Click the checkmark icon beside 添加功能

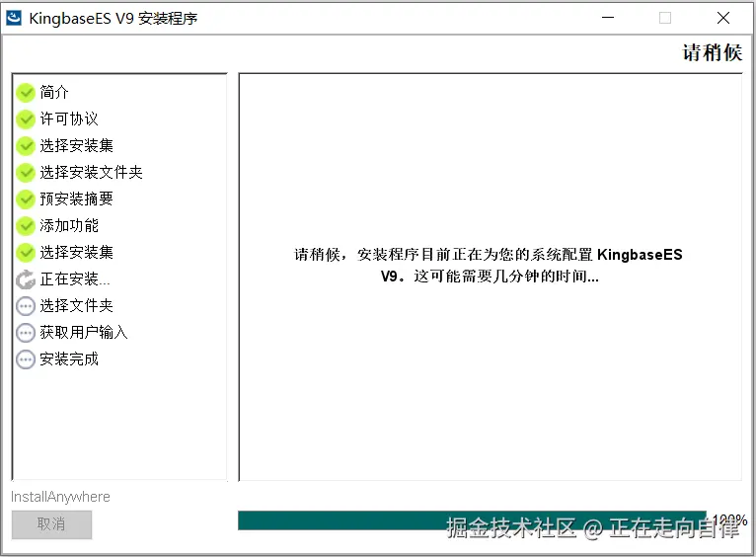pos(26,226)
